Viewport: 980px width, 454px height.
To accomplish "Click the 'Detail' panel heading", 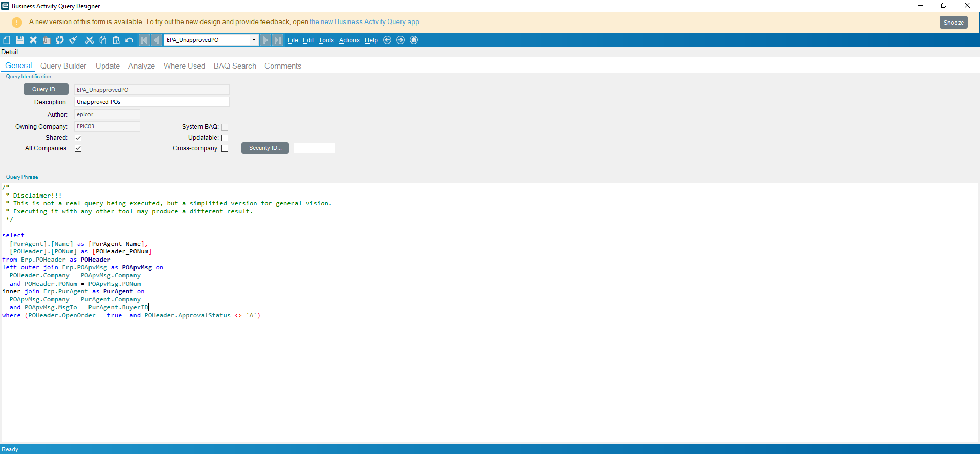I will [x=10, y=52].
